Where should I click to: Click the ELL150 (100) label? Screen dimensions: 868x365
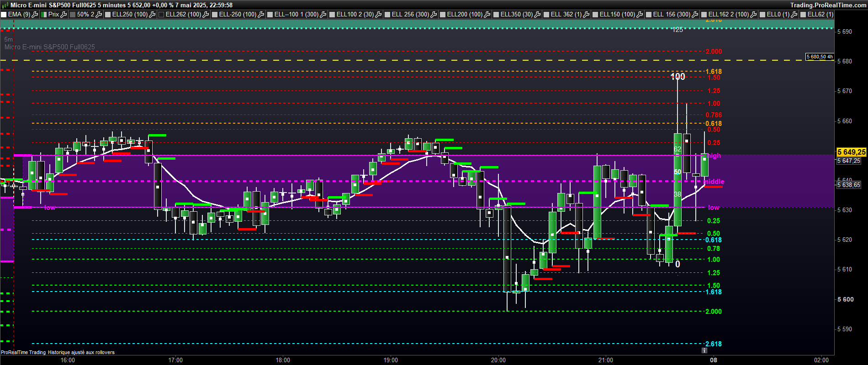[617, 14]
